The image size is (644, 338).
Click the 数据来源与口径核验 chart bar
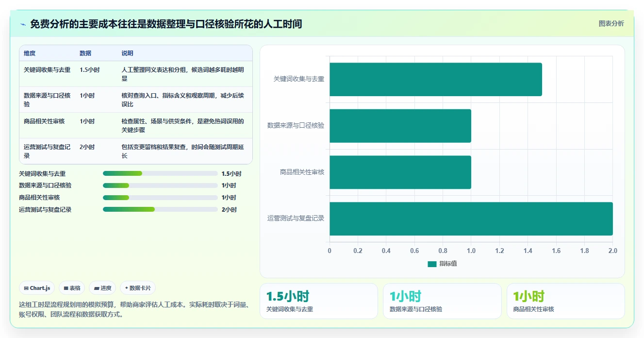(400, 126)
